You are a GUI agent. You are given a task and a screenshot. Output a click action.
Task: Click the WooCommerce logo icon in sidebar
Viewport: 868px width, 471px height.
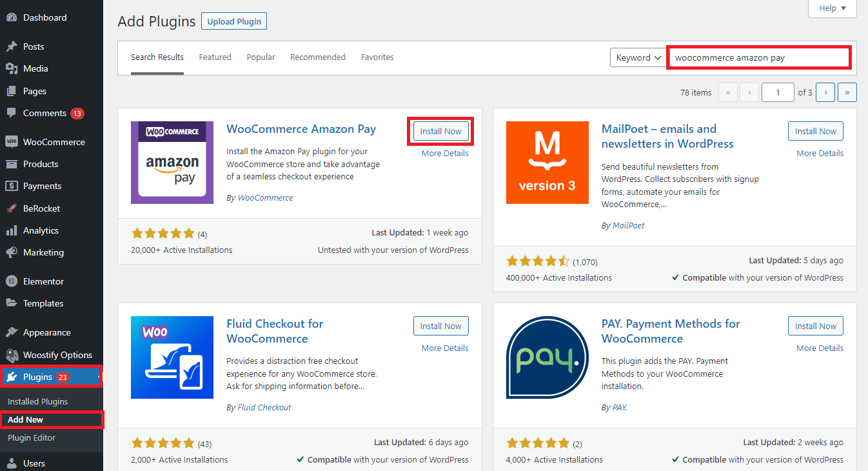coord(12,142)
